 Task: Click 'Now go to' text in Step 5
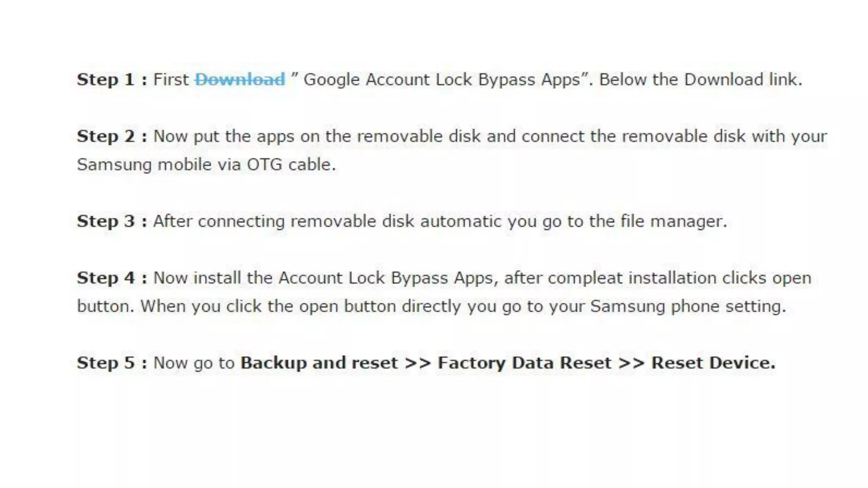194,363
